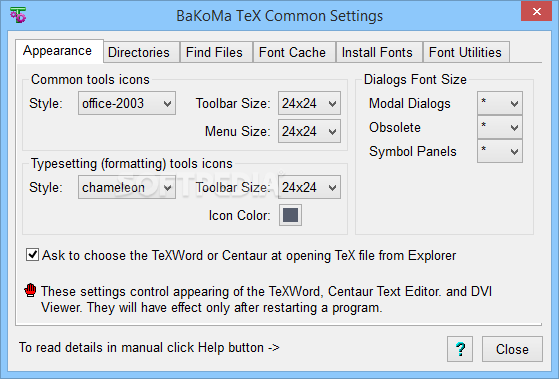
Task: Expand typesetting tools Toolbar Size dropdown
Action: [x=309, y=187]
